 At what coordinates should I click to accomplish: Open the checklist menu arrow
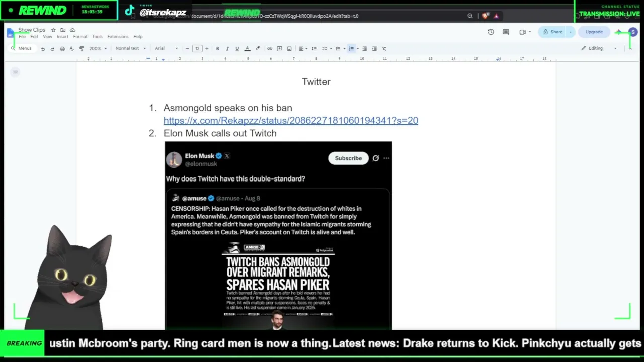click(x=331, y=49)
